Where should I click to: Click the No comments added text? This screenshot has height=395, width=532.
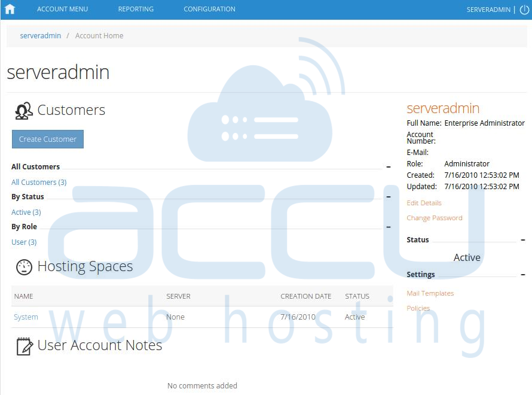[202, 386]
